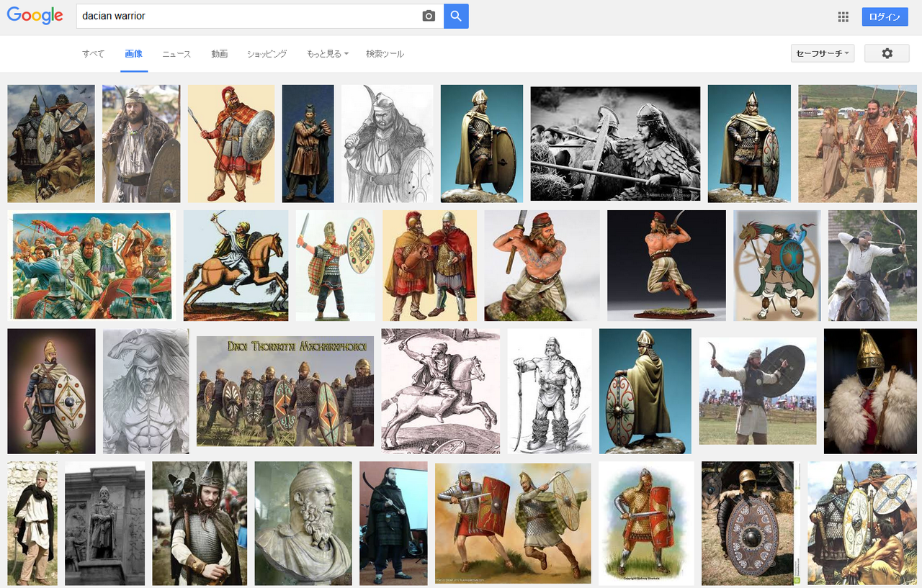Screen dimensions: 922x588
Task: Open gray stone statue image
Action: 105,523
